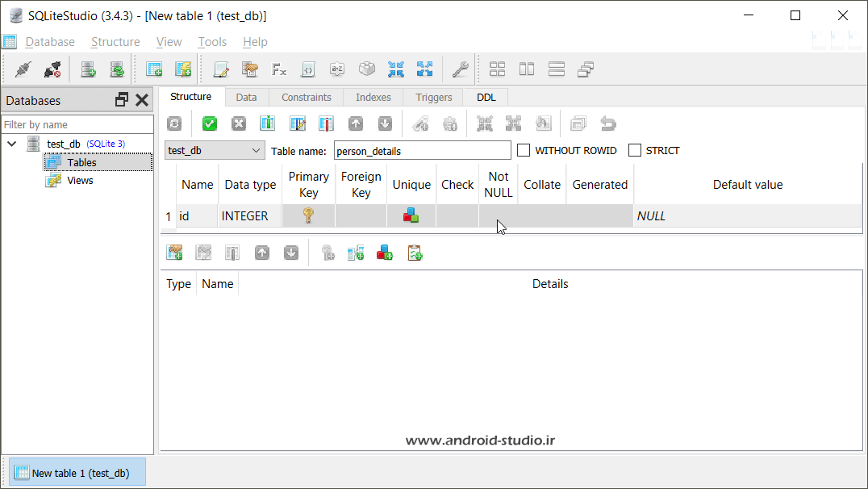
Task: Open the code snippets editor icon
Action: (308, 69)
